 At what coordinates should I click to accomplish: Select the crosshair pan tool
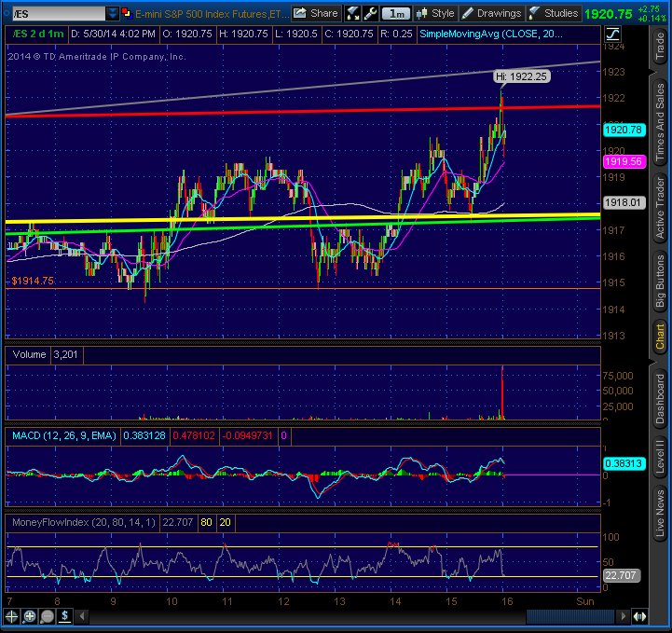click(11, 617)
